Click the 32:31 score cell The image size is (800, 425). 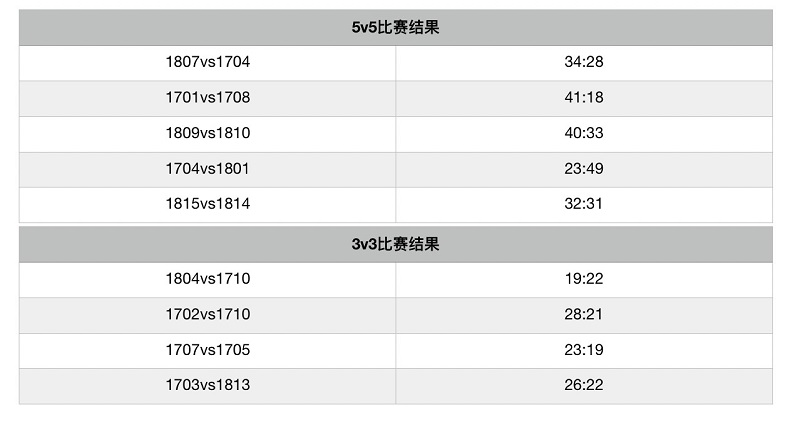click(584, 205)
